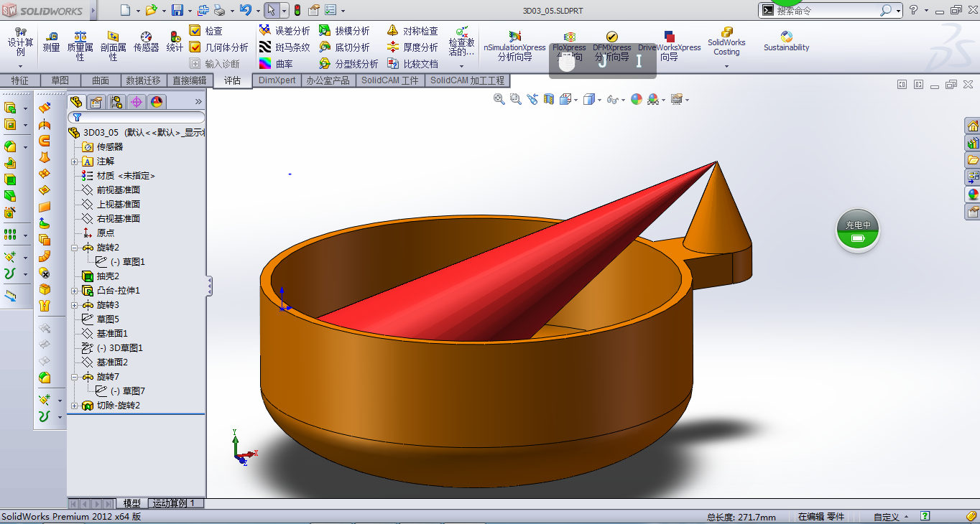Open SolidWorks Costing tool
The image size is (980, 524).
point(726,42)
